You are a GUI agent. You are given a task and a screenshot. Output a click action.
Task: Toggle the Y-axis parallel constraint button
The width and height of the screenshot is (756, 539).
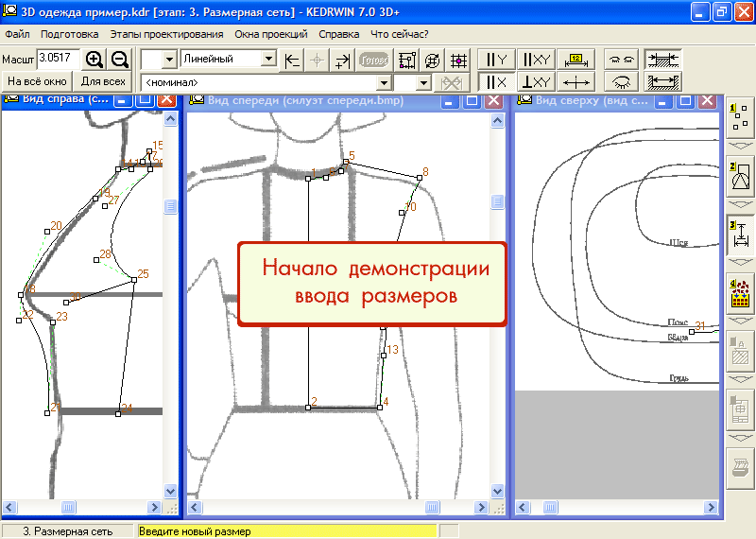[497, 60]
